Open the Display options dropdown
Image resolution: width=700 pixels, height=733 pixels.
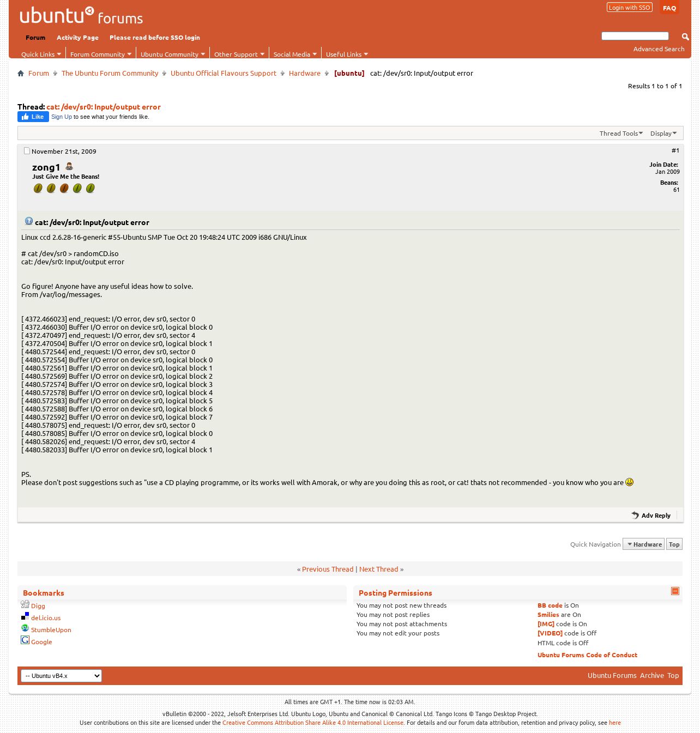coord(663,133)
